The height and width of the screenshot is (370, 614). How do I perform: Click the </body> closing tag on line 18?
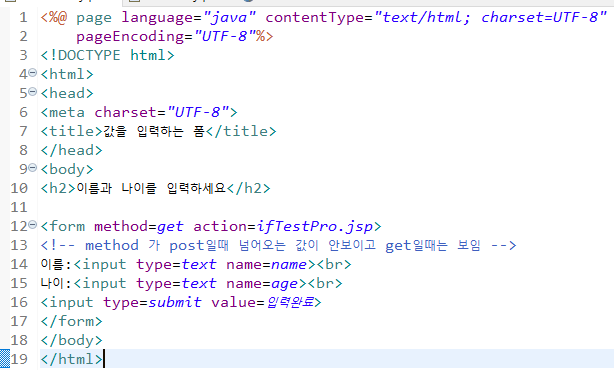pos(71,340)
